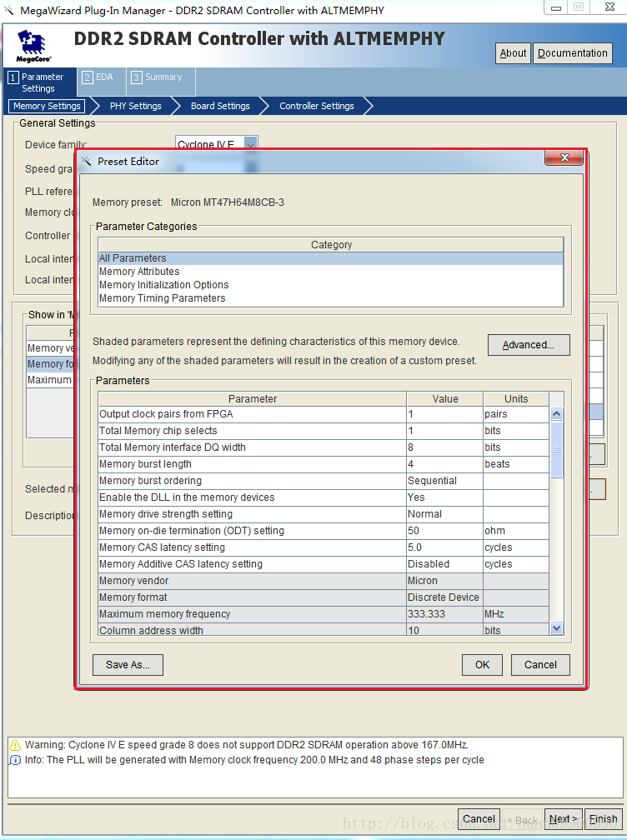This screenshot has height=840, width=627.
Task: Click the Cyclone IV E speed grade warning
Action: pyautogui.click(x=247, y=745)
